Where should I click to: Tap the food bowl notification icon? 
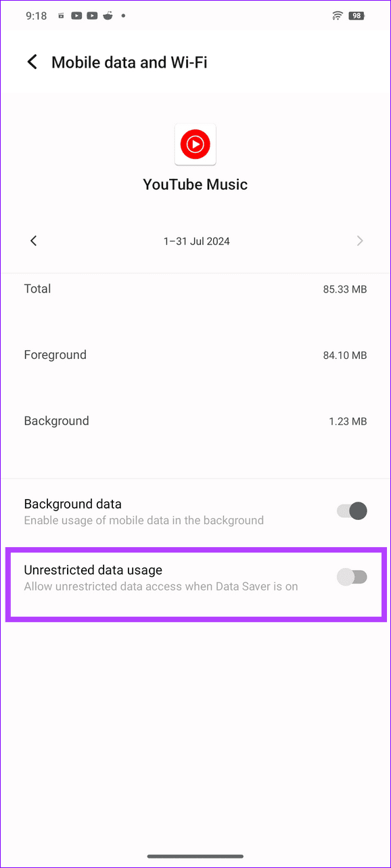108,15
